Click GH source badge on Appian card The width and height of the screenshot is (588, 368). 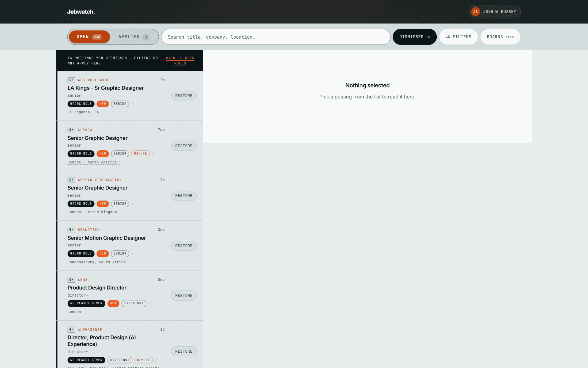point(71,180)
